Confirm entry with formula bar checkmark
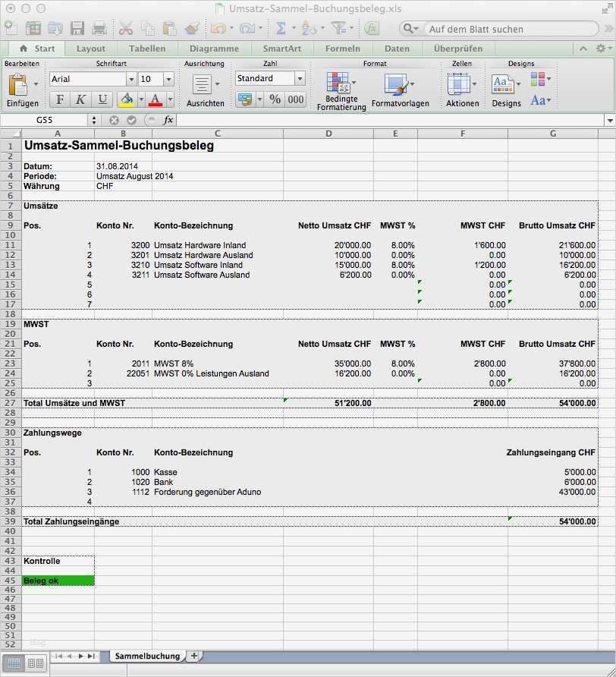 point(132,120)
